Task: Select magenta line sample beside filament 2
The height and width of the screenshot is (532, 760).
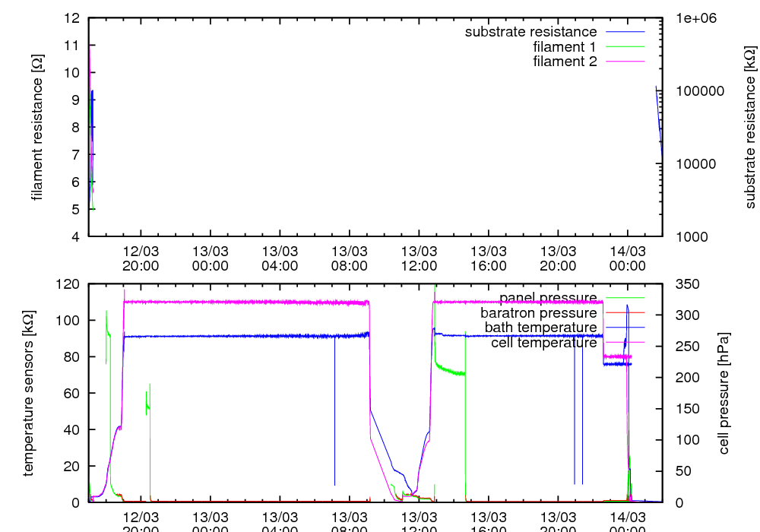Action: coord(625,62)
